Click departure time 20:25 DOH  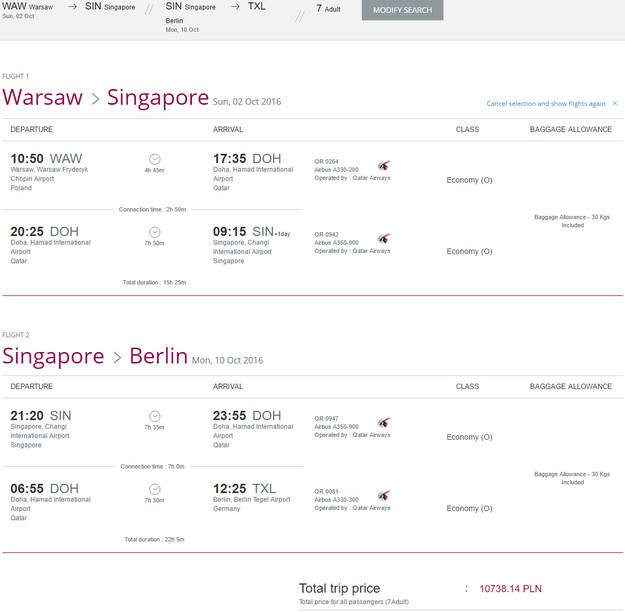point(44,232)
